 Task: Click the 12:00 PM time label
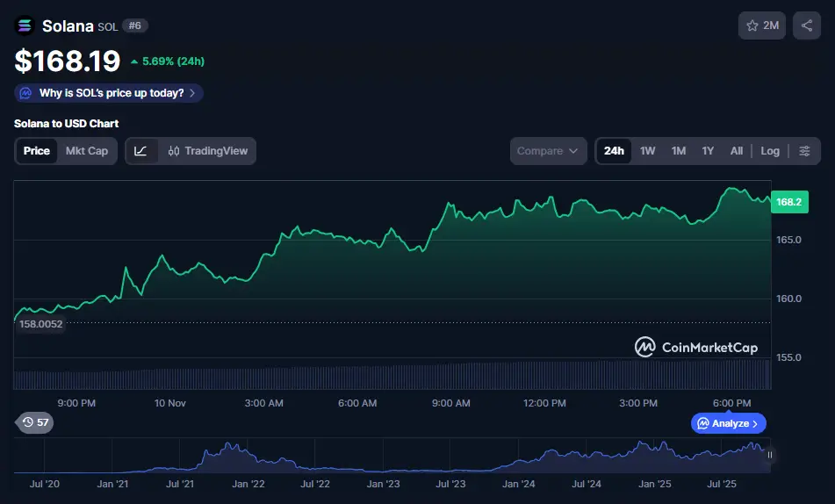coord(544,403)
